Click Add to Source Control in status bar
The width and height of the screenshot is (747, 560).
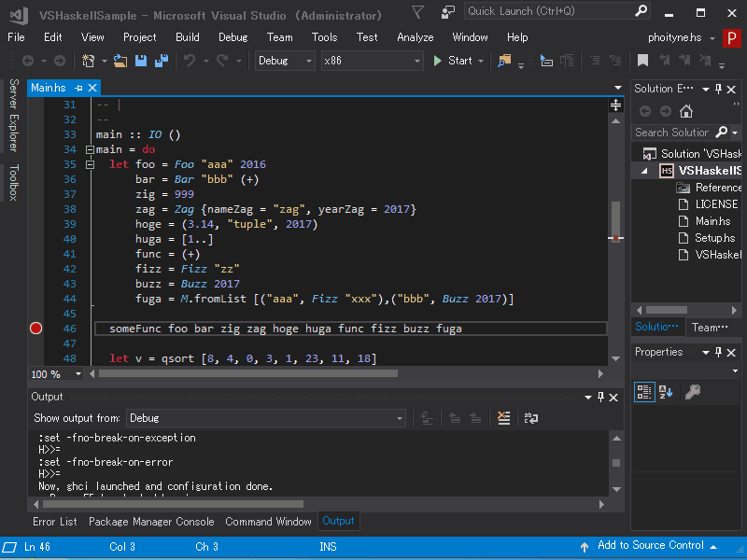[x=650, y=545]
